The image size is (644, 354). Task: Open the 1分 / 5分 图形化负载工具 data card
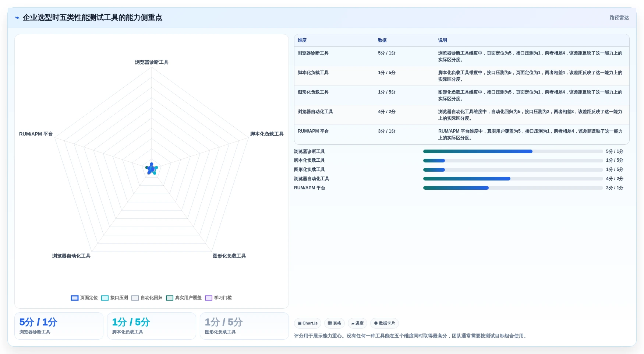(244, 326)
